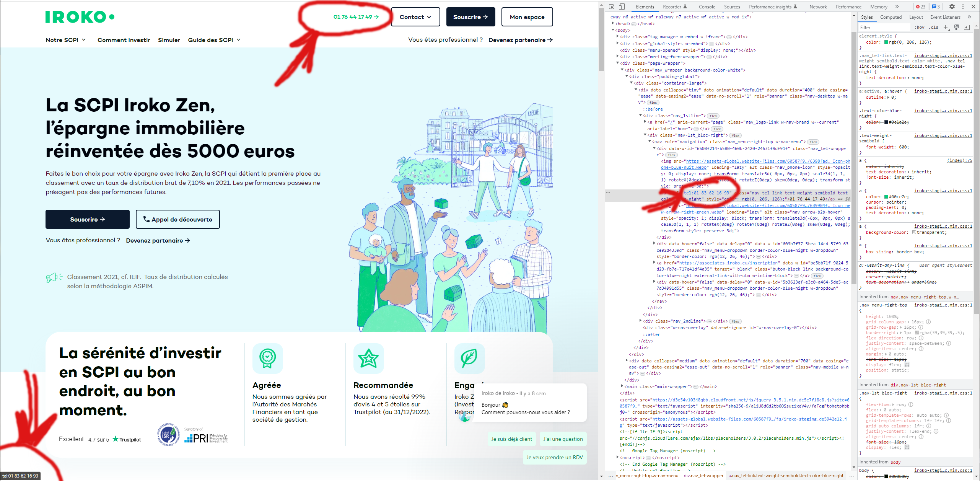Open the DevTools three-dot customize menu
Viewport: 980px width, 481px height.
pyautogui.click(x=963, y=7)
